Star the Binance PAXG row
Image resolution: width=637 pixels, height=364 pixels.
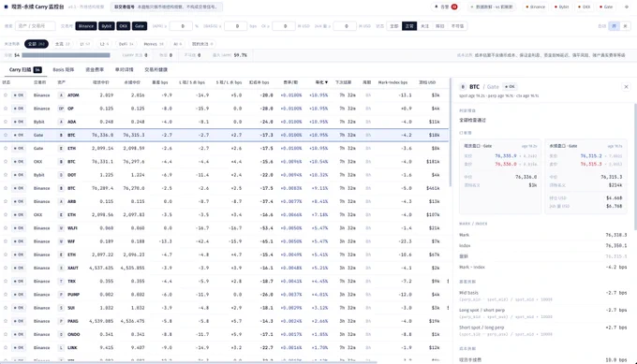click(6, 321)
